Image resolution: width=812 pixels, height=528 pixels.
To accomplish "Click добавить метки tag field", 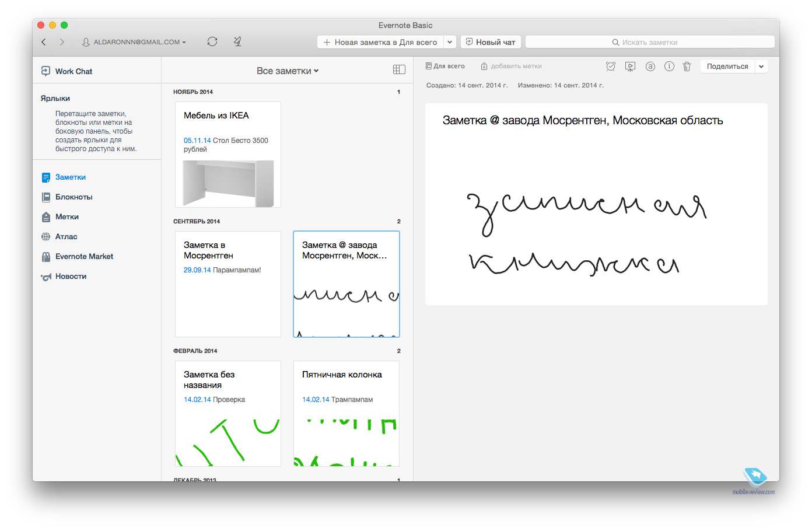I will tap(512, 67).
